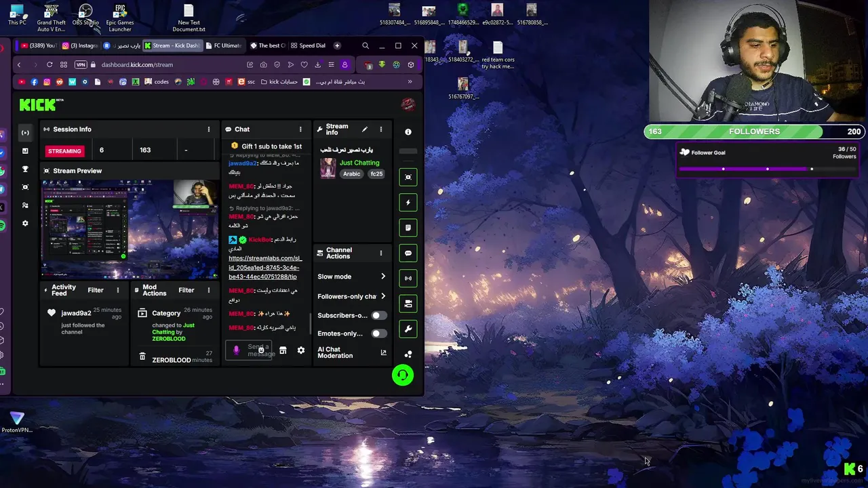Screen dimensions: 868x488
Task: Switch to the Speed Dial browser tab
Action: coord(308,45)
